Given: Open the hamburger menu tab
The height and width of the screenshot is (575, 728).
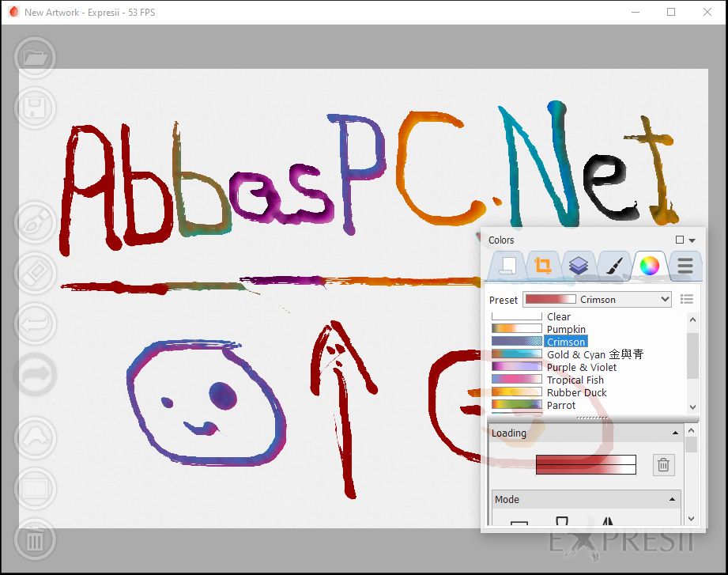Looking at the screenshot, I should [685, 266].
